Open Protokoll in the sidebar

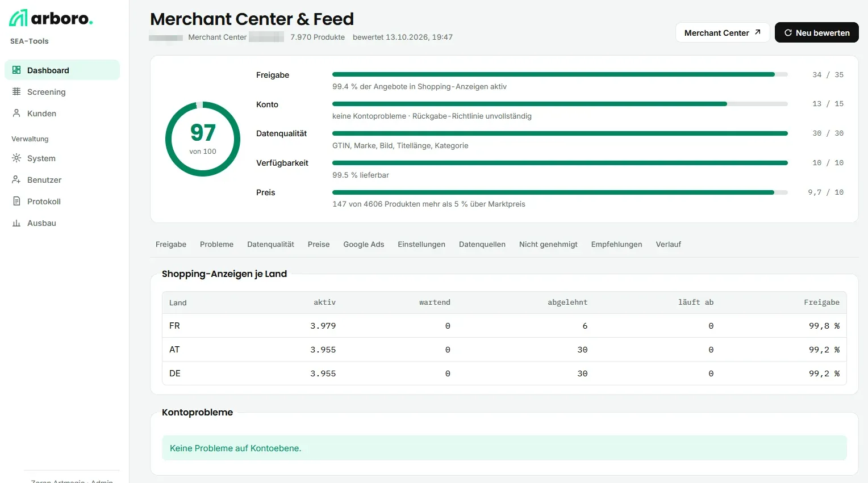pos(62,201)
